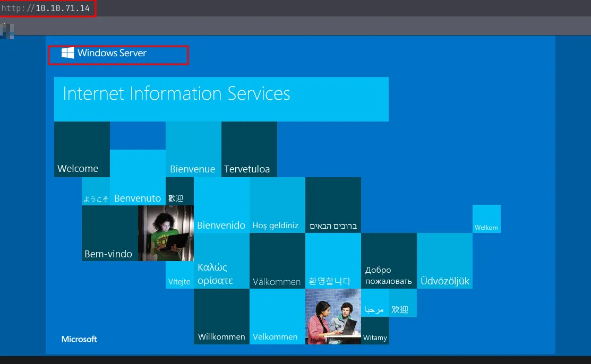Open the Italian Benvenuto tile
The height and width of the screenshot is (364, 591).
tap(138, 178)
